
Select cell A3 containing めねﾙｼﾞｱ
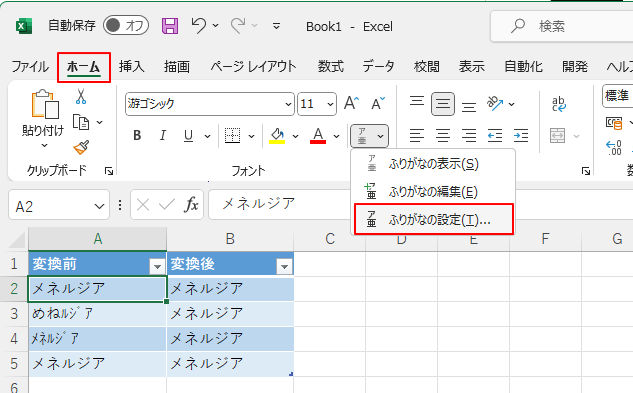[97, 313]
